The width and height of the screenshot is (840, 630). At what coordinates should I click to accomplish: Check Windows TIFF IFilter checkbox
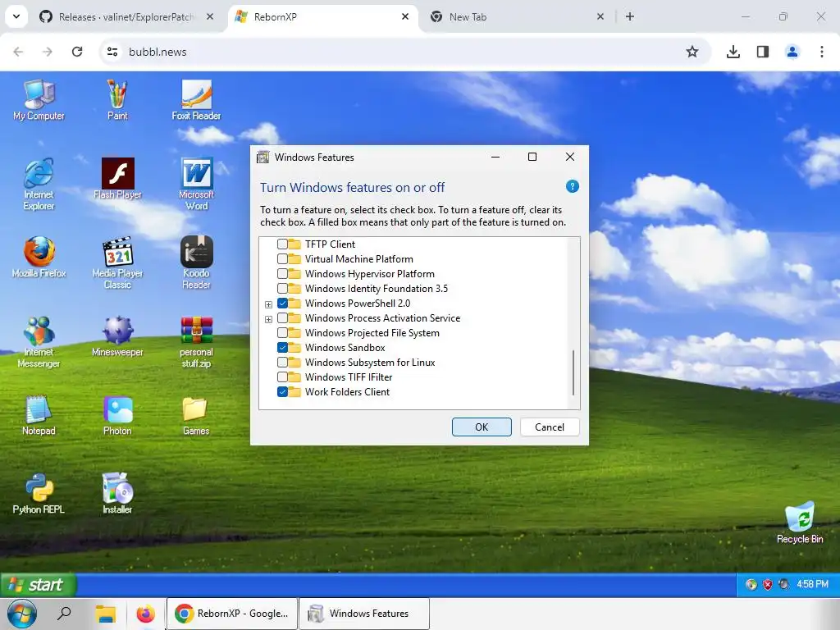(282, 377)
